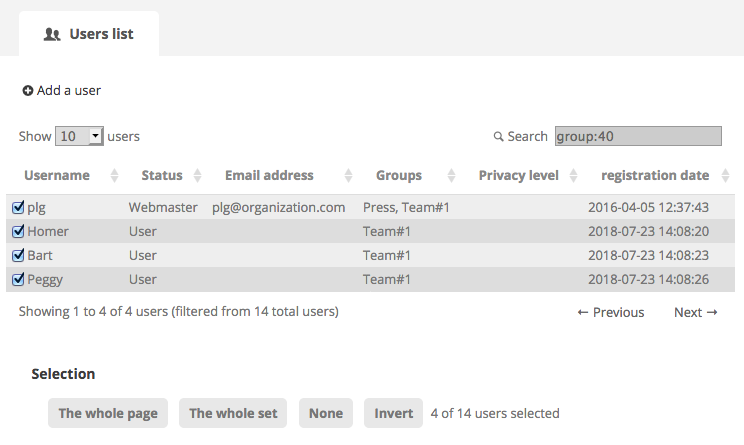
Task: Sort by registration date column arrows
Action: (725, 176)
